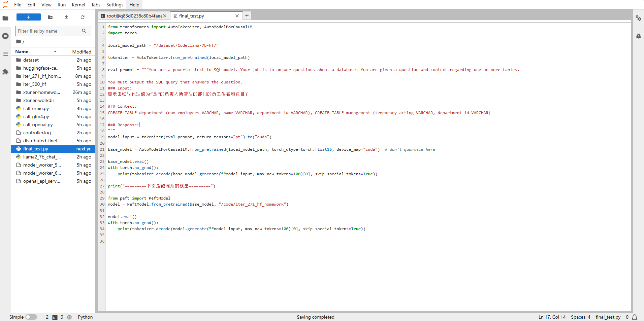Change the Spaces: 4 indentation setting
This screenshot has height=321, width=644.
pyautogui.click(x=580, y=317)
